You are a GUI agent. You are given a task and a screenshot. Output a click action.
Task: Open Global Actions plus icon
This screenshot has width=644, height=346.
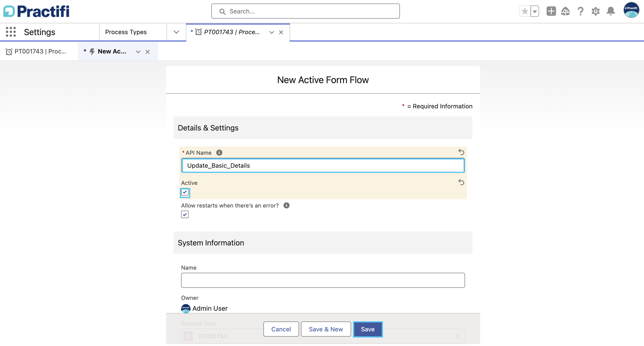click(x=551, y=11)
